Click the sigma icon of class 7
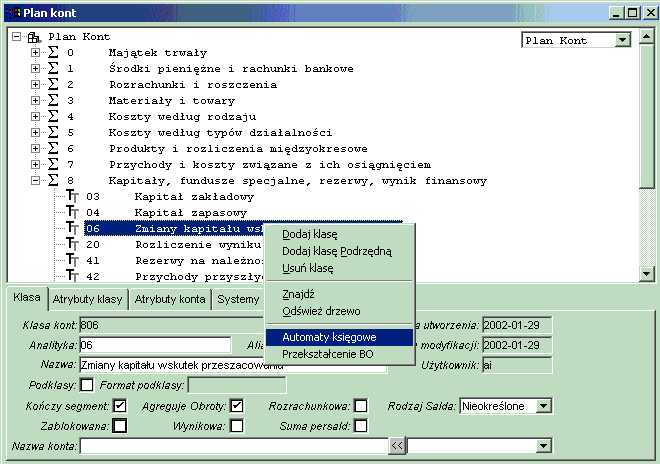 pyautogui.click(x=53, y=164)
